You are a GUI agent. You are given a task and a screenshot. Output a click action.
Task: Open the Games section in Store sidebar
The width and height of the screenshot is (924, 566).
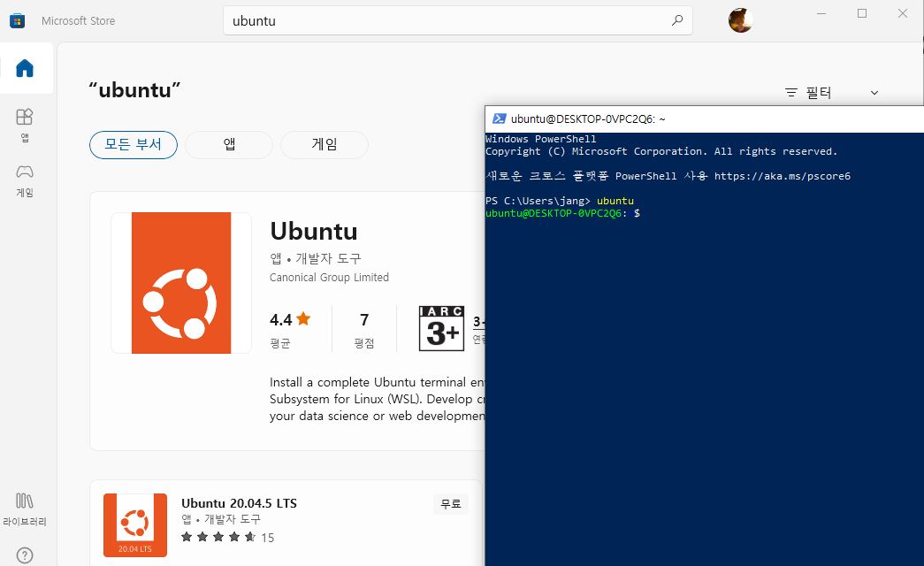tap(25, 180)
